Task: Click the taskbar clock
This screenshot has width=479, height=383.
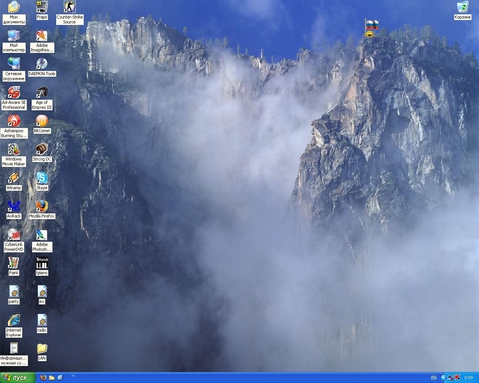Action: [x=469, y=378]
